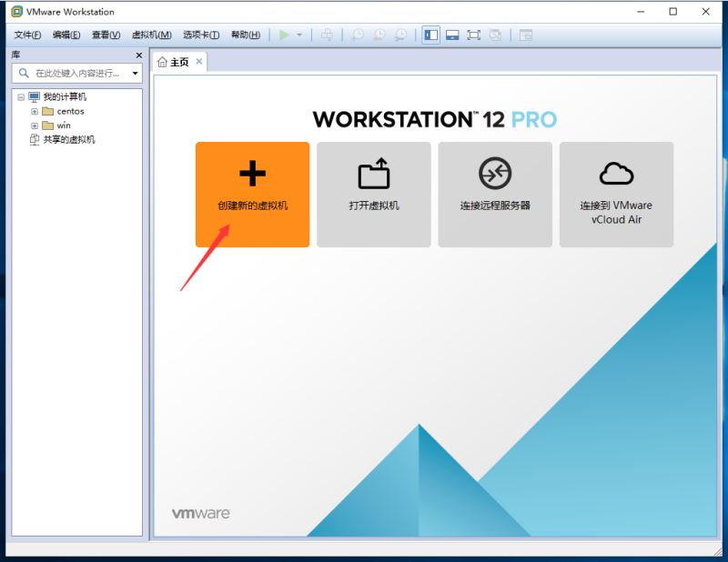Toggle the library panel visibility icon

pyautogui.click(x=430, y=35)
